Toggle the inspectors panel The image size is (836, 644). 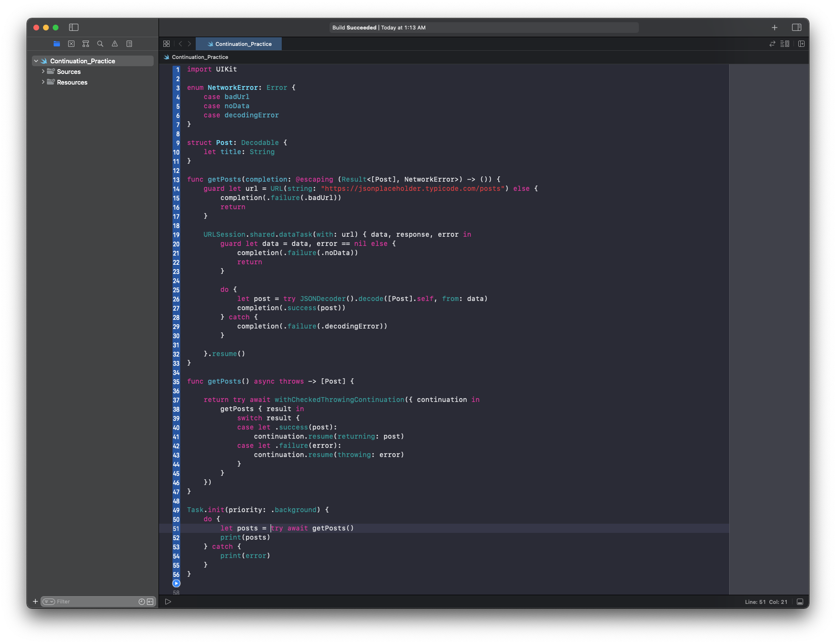797,28
